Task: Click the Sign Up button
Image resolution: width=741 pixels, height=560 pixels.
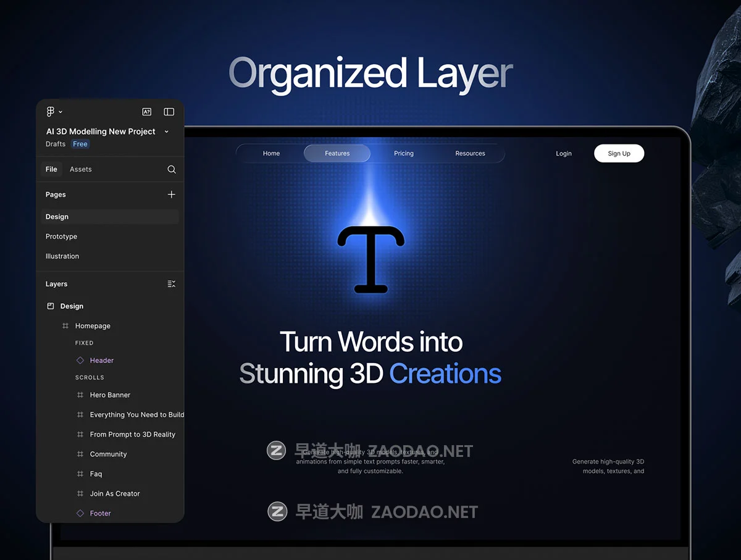Action: pyautogui.click(x=619, y=154)
